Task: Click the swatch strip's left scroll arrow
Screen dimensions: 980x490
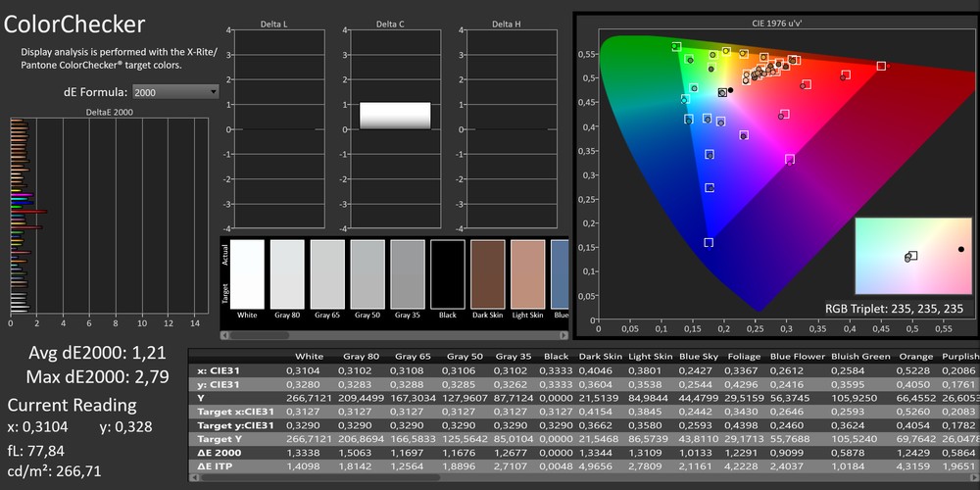Action: coord(224,335)
